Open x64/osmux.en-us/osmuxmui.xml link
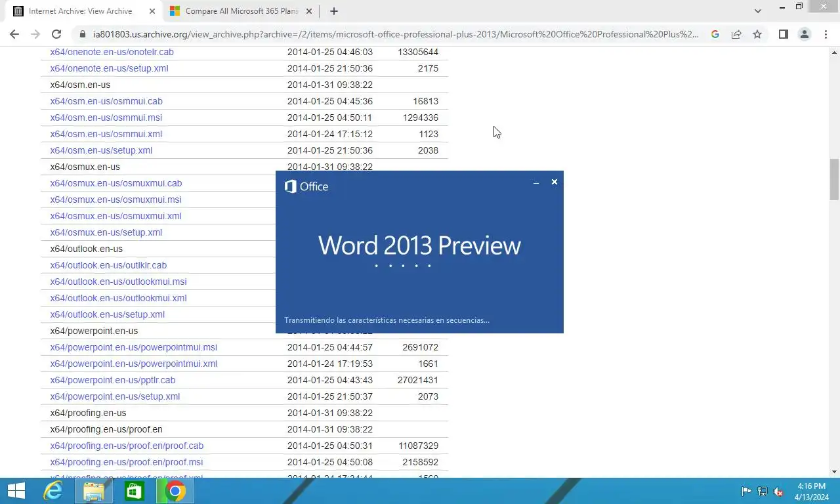This screenshot has width=840, height=504. pos(115,216)
